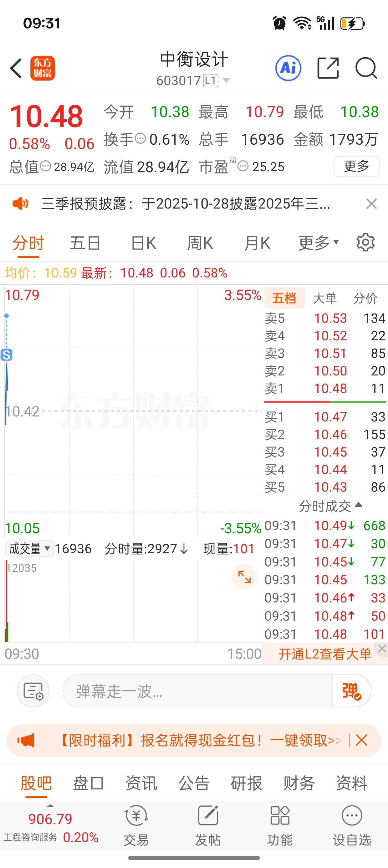The height and width of the screenshot is (868, 388).
Task: Open the search magnifier icon
Action: [x=366, y=68]
